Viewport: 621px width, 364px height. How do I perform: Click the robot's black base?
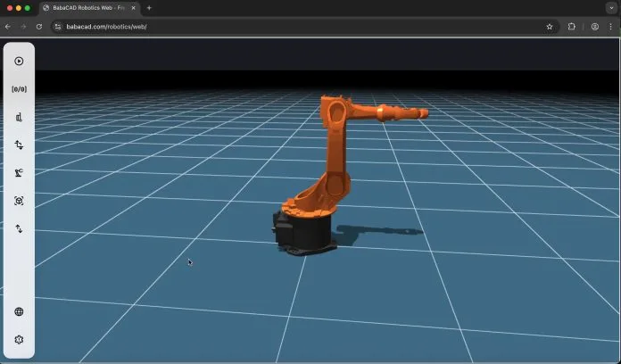[305, 234]
